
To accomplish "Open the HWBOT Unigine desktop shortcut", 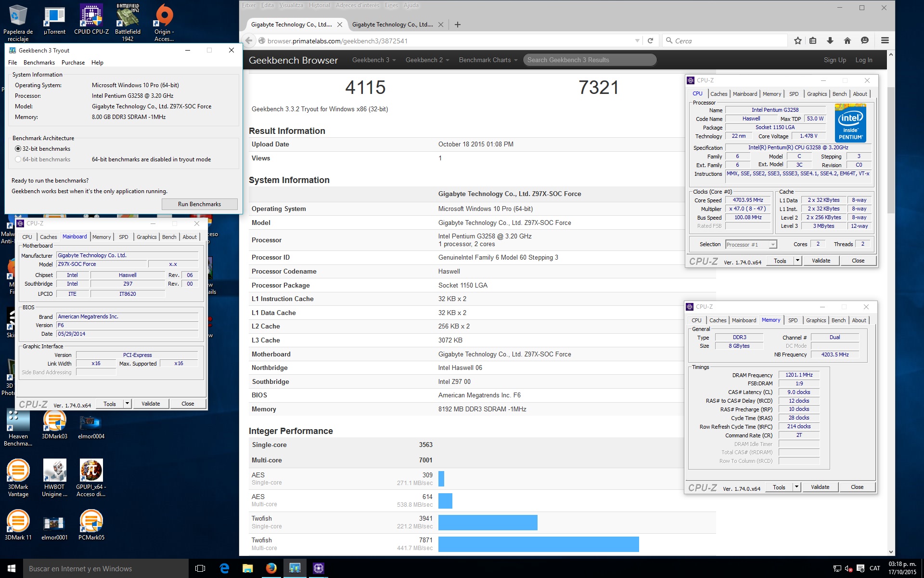I will pos(54,478).
